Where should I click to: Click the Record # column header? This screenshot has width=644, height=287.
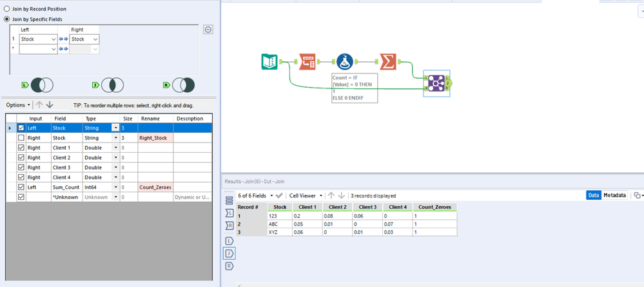252,207
